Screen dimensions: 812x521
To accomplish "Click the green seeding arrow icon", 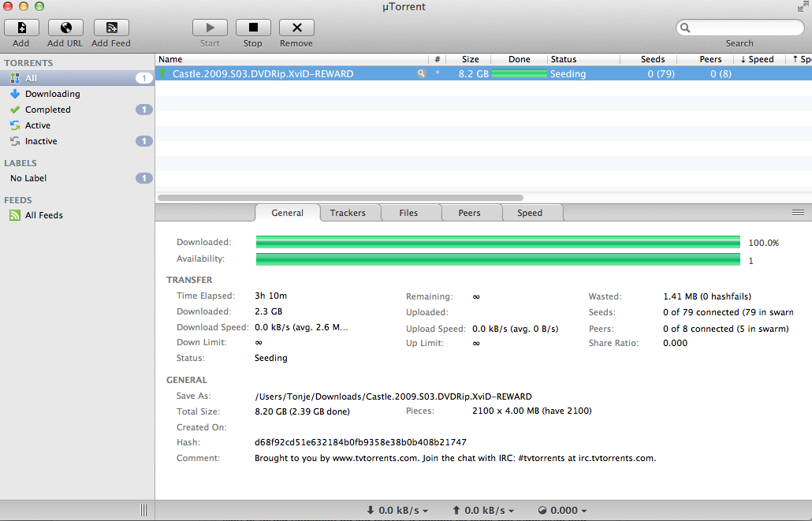I will point(162,73).
